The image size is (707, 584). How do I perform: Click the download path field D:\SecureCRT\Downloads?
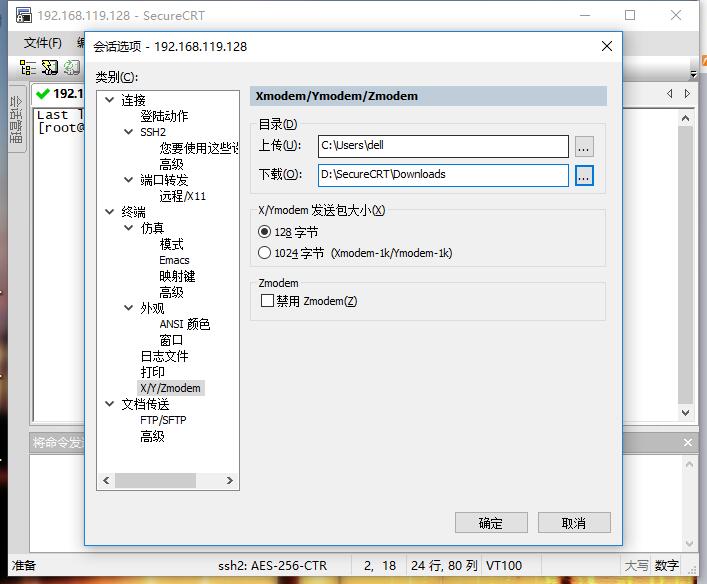tap(443, 175)
